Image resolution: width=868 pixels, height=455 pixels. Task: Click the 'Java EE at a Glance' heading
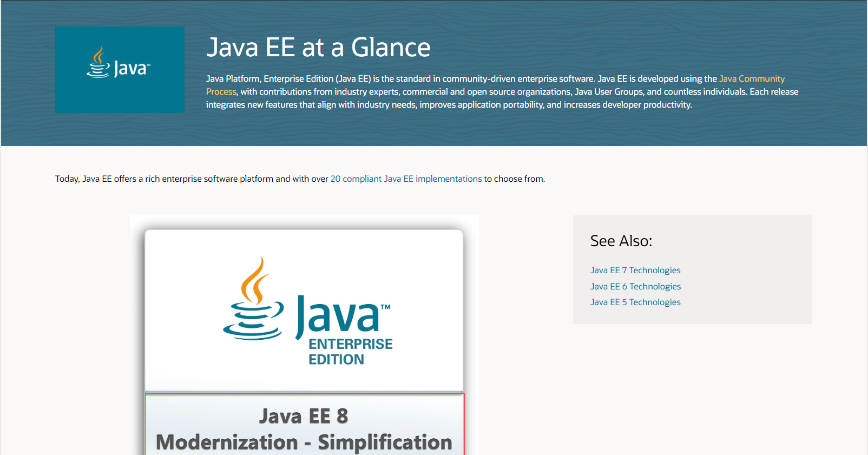[x=318, y=48]
